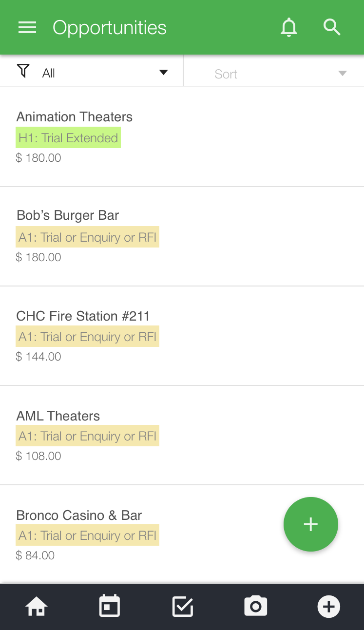Viewport: 364px width, 630px height.
Task: Tap the plus circle in bottom bar
Action: click(328, 607)
